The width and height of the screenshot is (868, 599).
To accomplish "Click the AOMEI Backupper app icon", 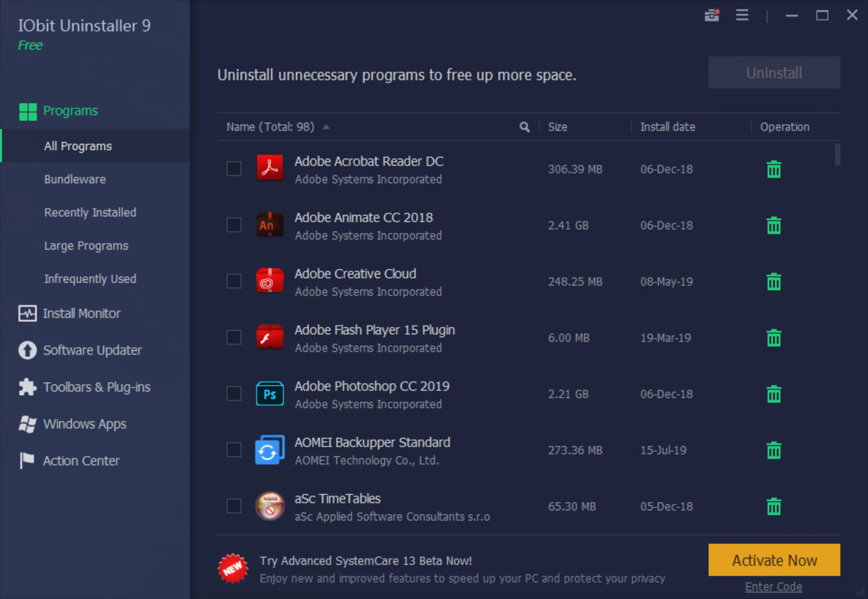I will [x=270, y=450].
